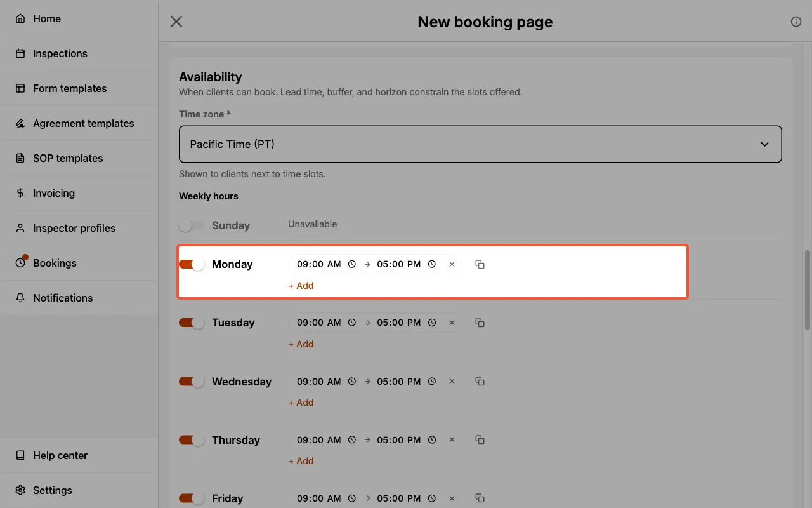812x508 pixels.
Task: Open the Monday start time clock picker
Action: click(x=352, y=264)
